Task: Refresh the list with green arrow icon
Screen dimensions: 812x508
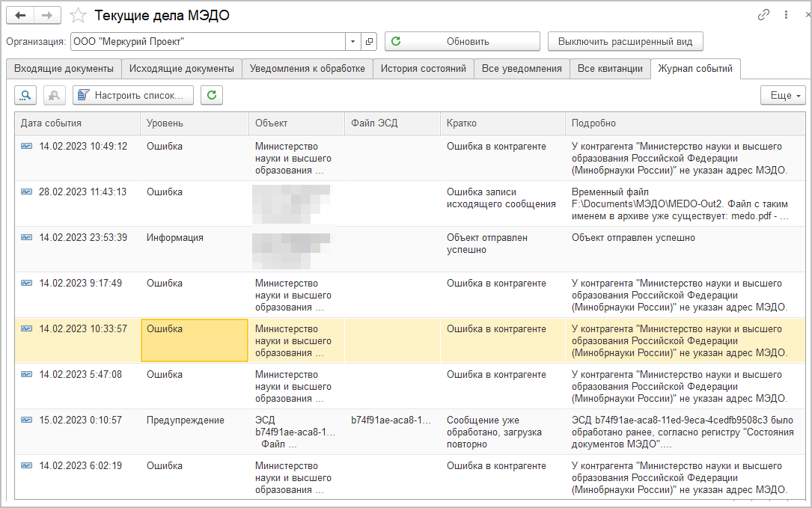Action: (x=212, y=95)
